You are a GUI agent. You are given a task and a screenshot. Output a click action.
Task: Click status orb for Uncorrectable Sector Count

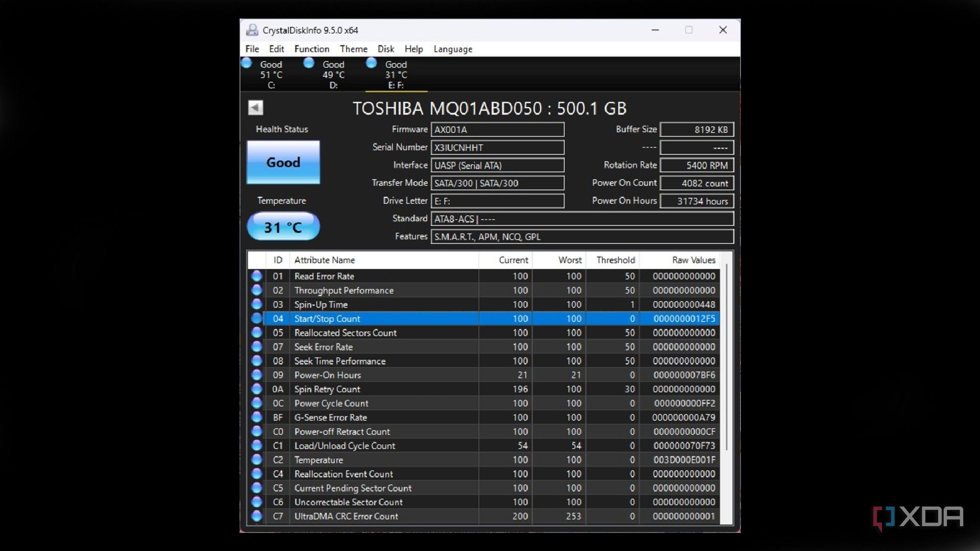pyautogui.click(x=256, y=502)
